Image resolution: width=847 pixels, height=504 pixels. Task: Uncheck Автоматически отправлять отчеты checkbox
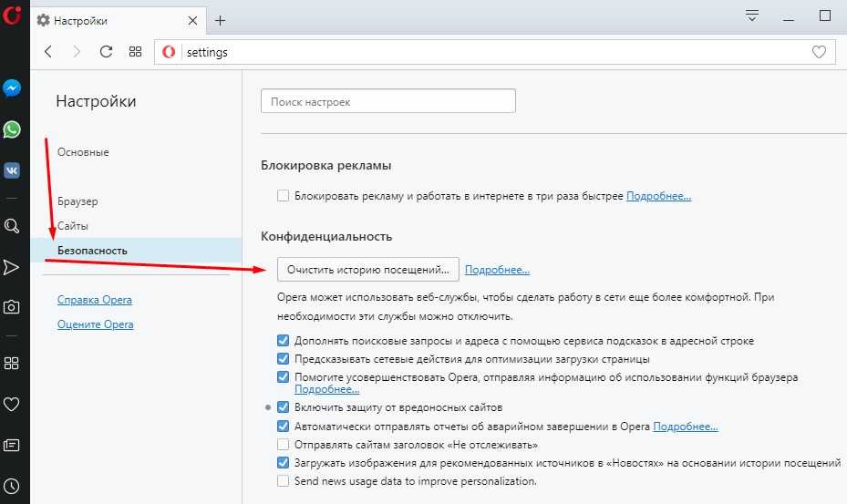coord(283,426)
